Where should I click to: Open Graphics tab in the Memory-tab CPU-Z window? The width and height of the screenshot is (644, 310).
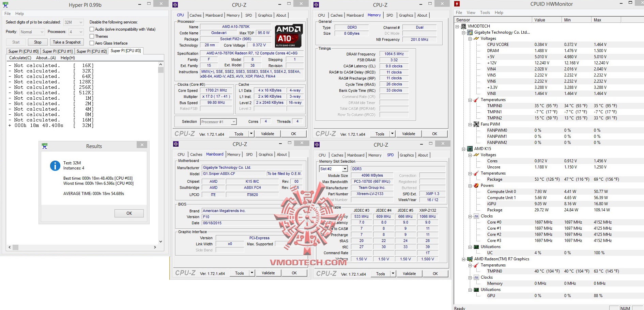[406, 15]
